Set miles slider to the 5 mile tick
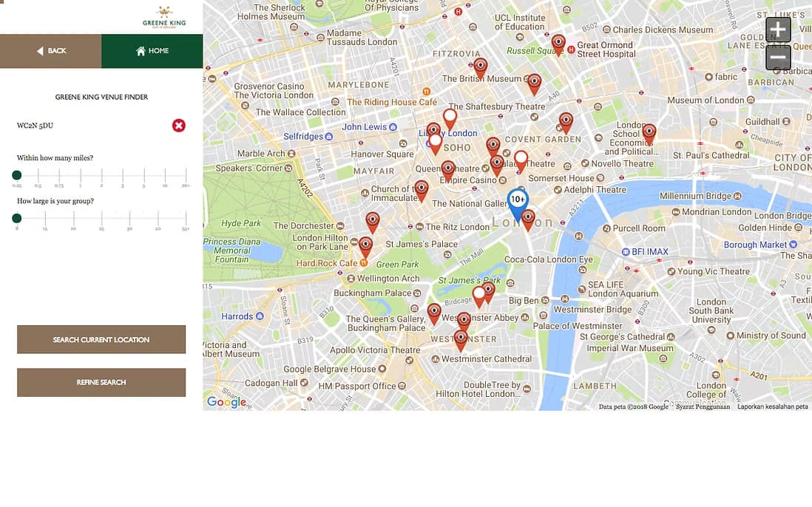 point(144,175)
